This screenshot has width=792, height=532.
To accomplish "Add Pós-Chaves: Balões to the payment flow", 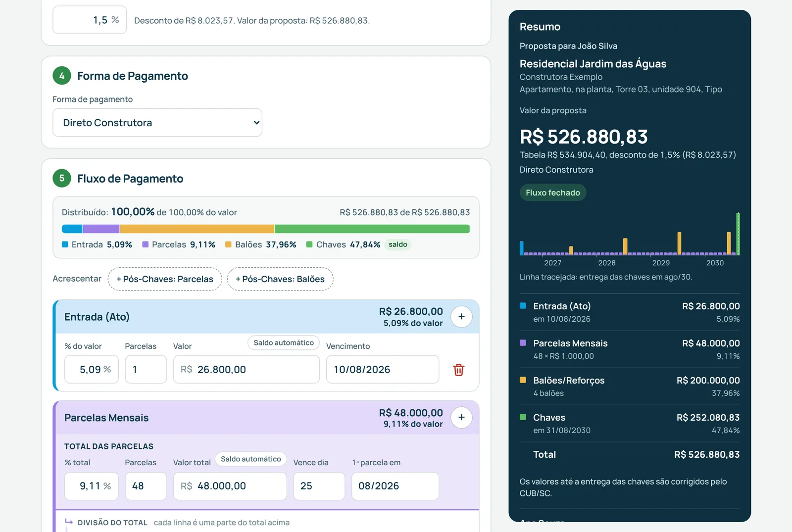I will [280, 279].
